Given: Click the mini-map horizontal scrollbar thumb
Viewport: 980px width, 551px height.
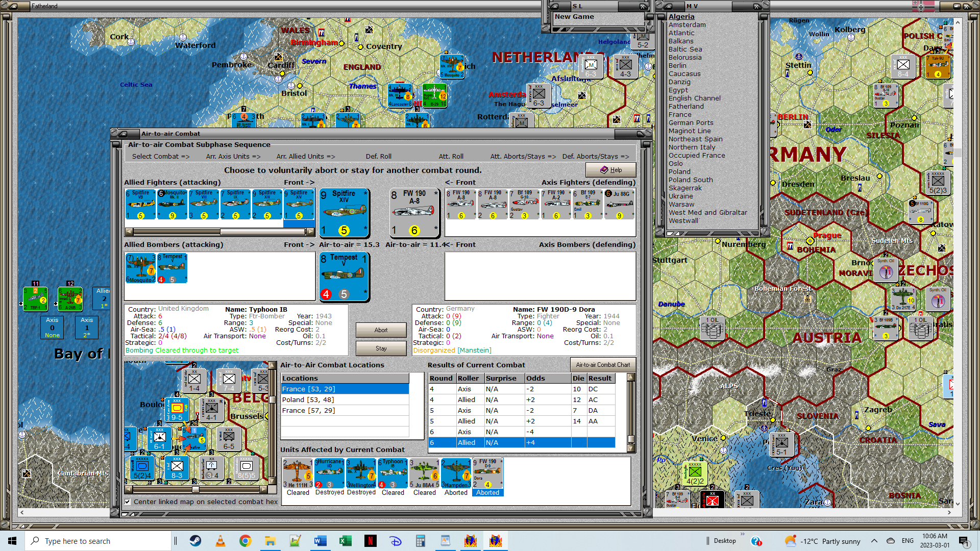Looking at the screenshot, I should click(195, 489).
